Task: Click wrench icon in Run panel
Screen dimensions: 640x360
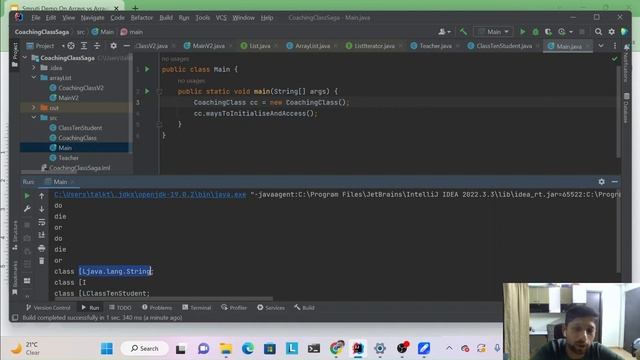Action: (27, 209)
